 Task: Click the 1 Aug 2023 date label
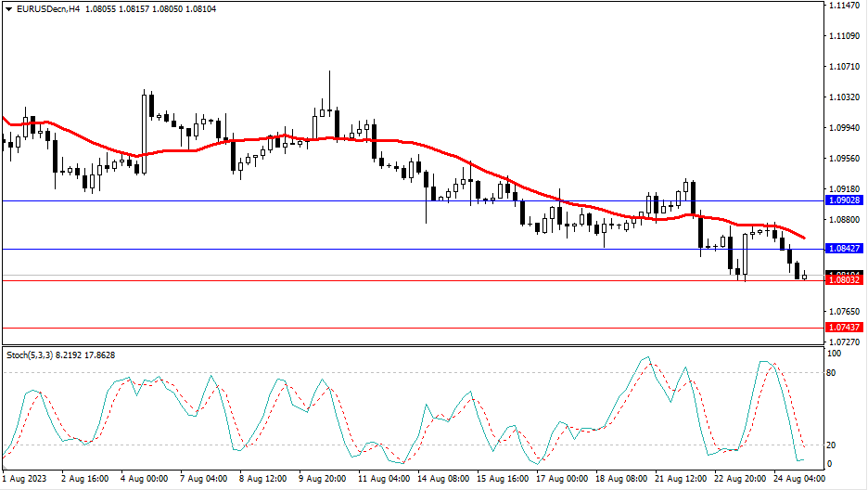tap(22, 480)
